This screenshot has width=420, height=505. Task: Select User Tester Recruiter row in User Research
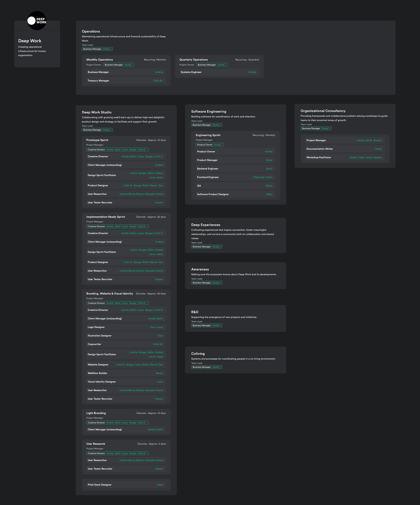tap(126, 469)
